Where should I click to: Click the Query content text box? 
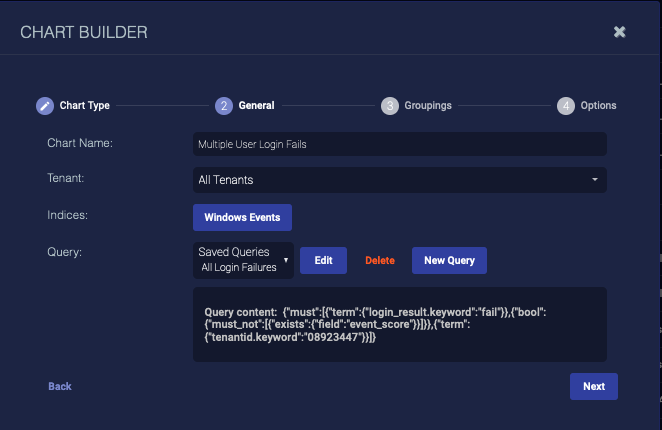[x=400, y=324]
